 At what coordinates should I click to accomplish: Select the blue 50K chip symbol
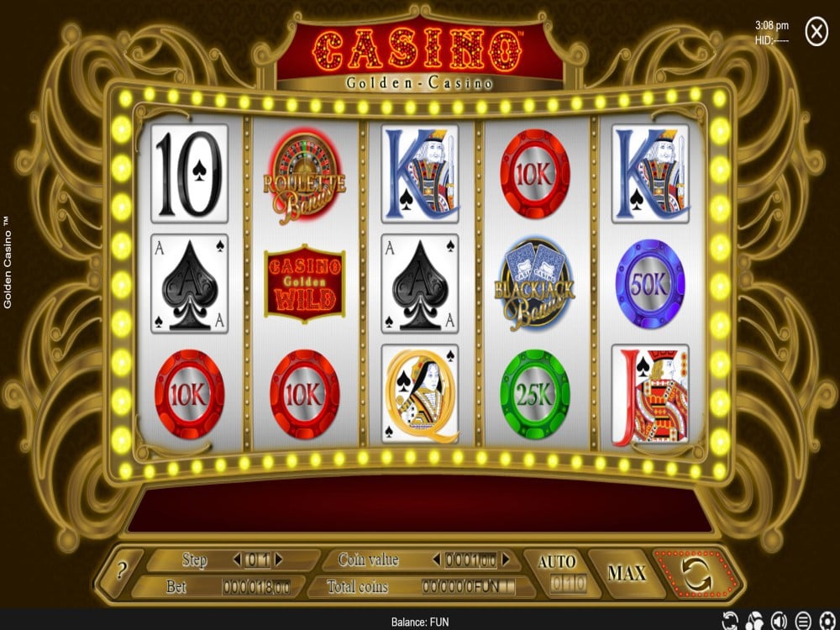650,283
